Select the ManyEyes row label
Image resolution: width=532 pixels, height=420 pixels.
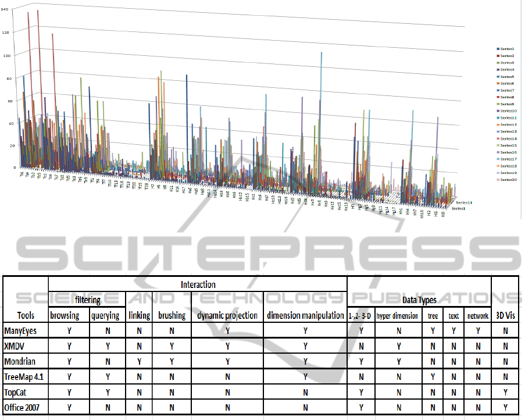click(21, 330)
